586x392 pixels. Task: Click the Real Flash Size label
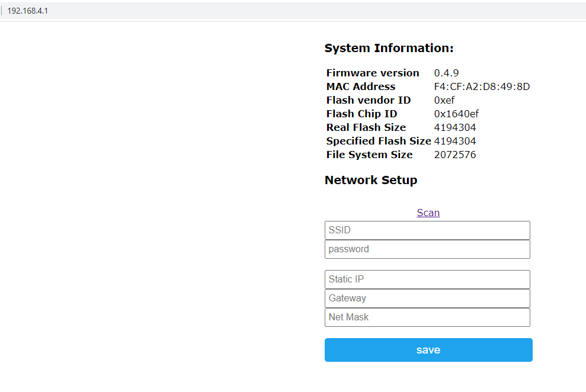click(366, 127)
